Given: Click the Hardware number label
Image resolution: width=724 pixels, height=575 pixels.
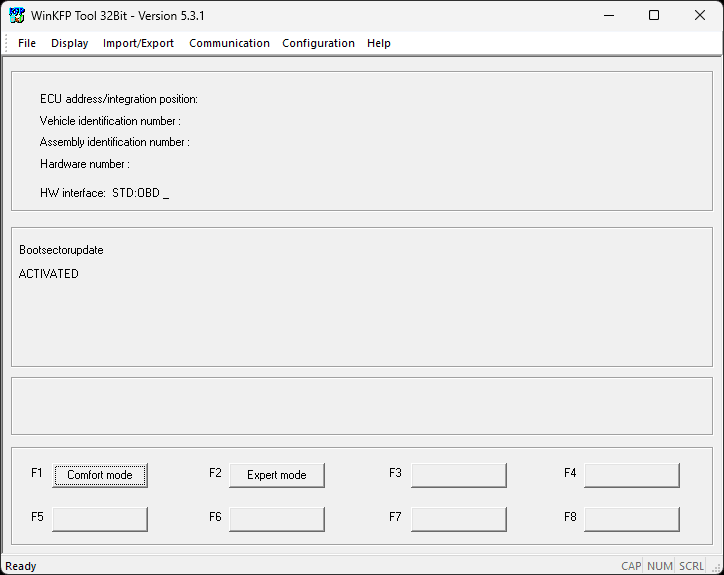Looking at the screenshot, I should pyautogui.click(x=84, y=164).
